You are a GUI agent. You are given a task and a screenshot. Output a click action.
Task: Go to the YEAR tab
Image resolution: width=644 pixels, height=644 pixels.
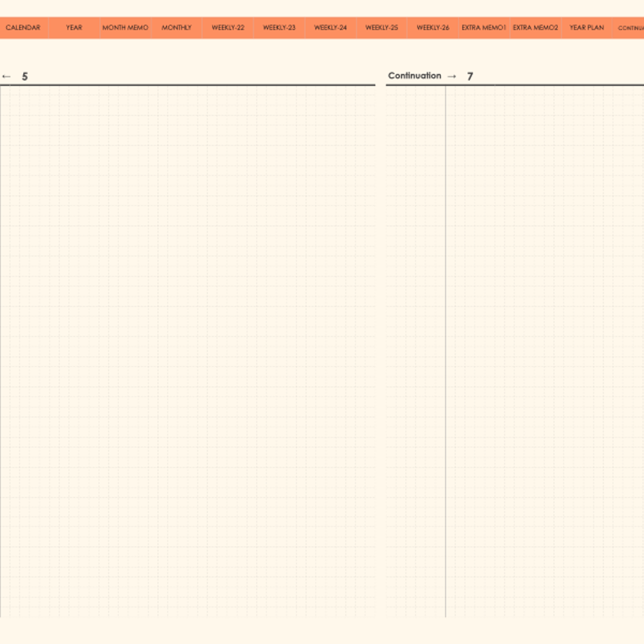coord(74,27)
